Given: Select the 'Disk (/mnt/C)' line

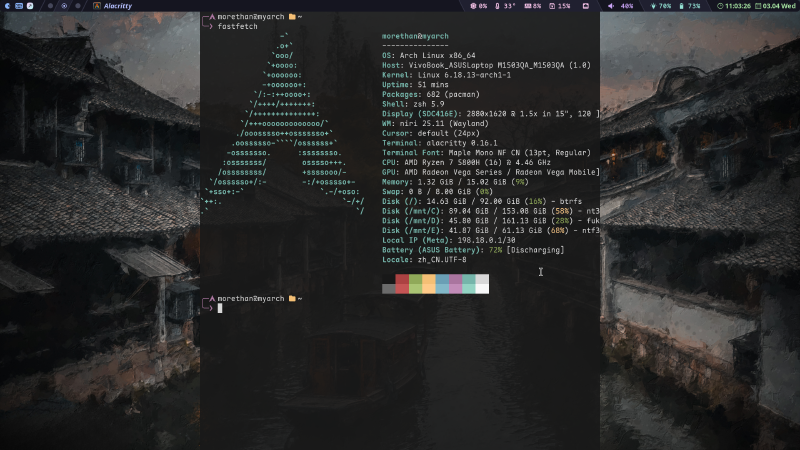Looking at the screenshot, I should (491, 211).
